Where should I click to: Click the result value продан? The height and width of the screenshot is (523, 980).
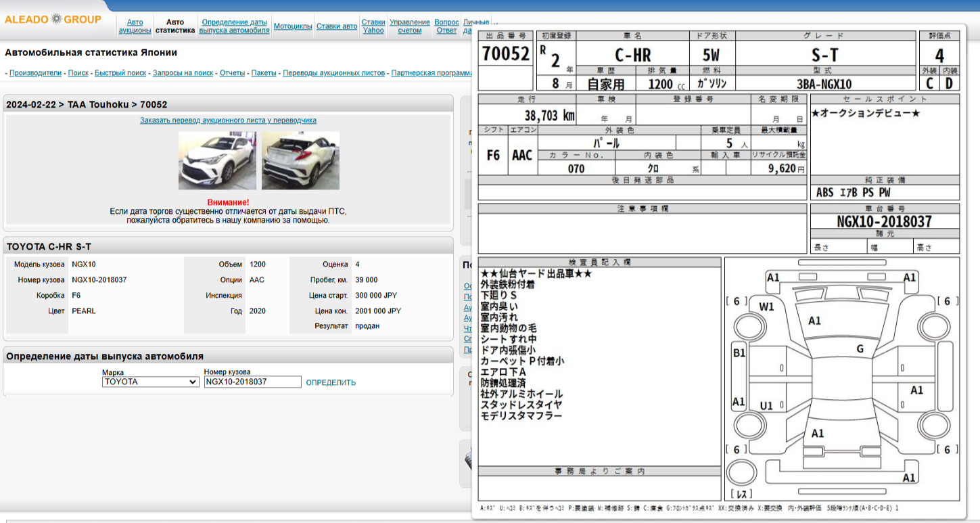coord(367,326)
